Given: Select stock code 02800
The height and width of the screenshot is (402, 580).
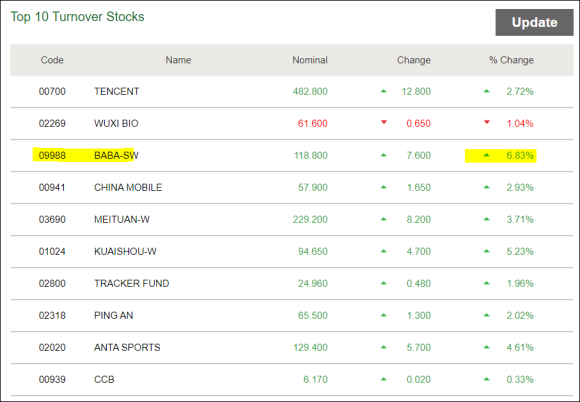Looking at the screenshot, I should click(x=52, y=283).
